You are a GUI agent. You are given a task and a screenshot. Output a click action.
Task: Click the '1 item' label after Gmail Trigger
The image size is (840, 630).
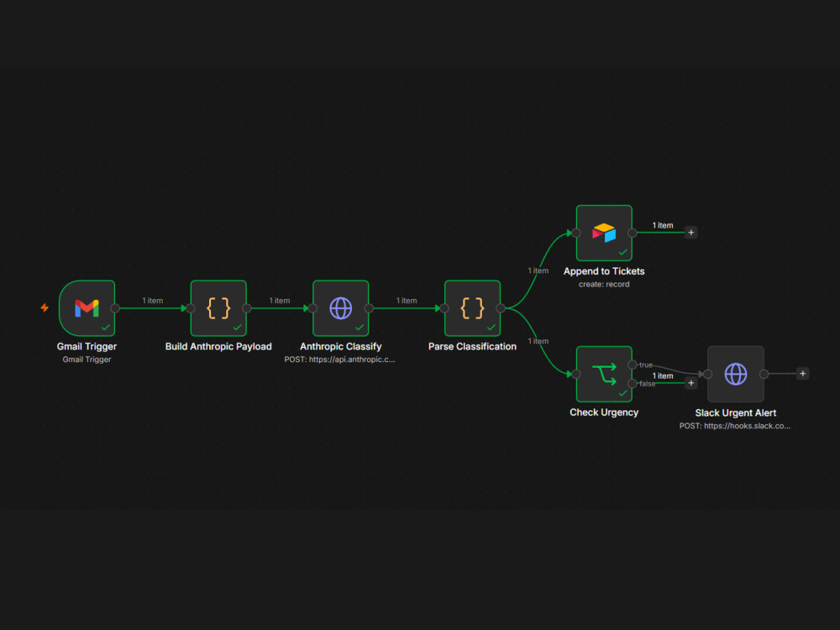[x=153, y=301]
